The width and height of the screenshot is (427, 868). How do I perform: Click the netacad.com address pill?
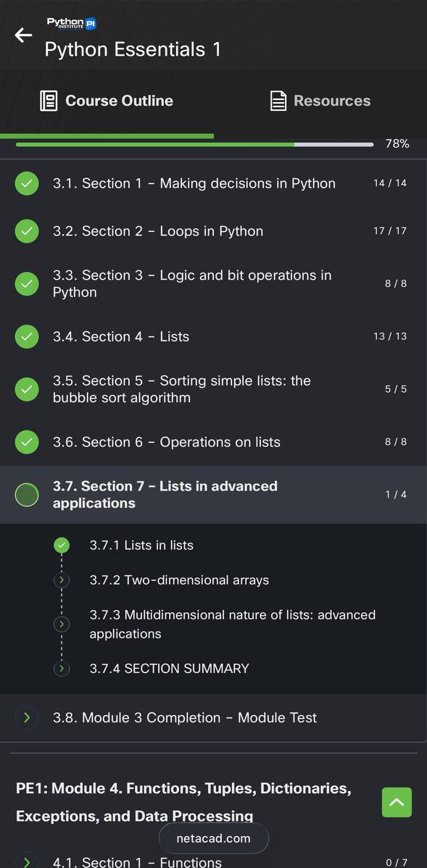214,838
